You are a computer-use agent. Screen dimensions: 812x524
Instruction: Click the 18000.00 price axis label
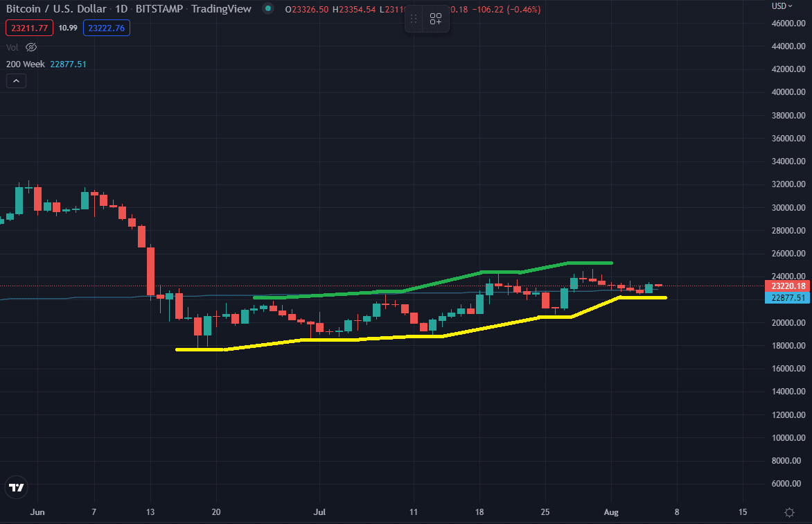[788, 346]
